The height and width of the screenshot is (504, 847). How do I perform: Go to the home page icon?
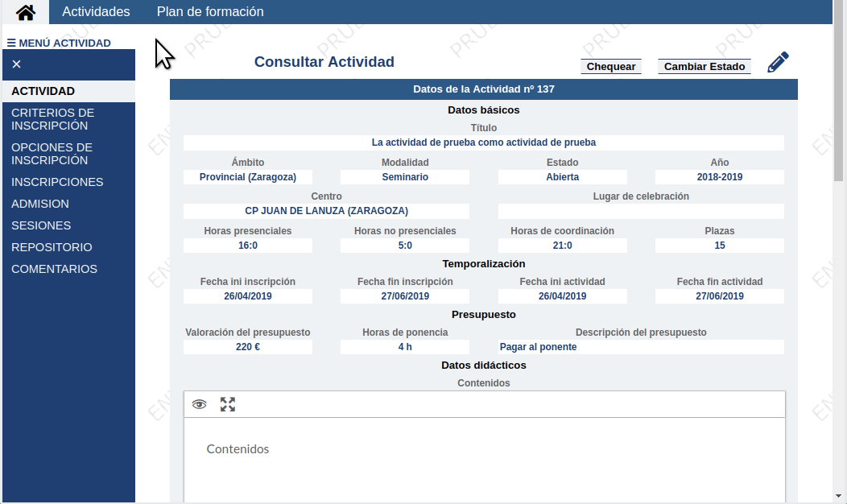pos(26,12)
